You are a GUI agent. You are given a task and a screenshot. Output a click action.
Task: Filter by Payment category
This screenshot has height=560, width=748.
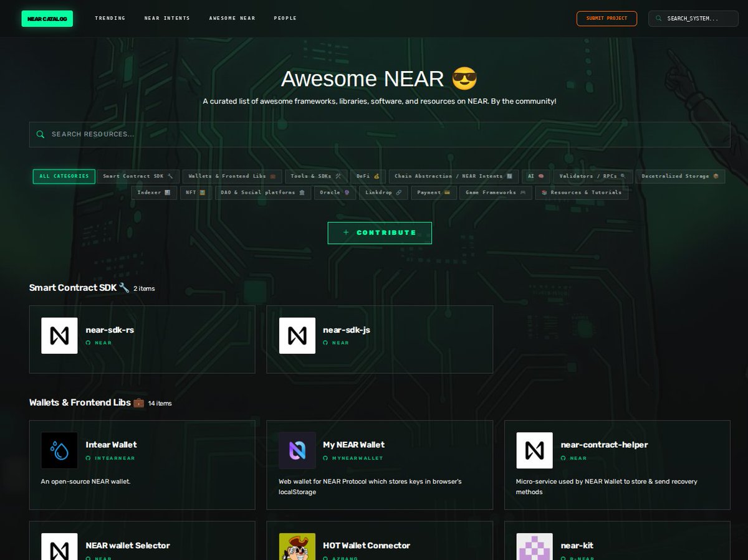coord(434,192)
